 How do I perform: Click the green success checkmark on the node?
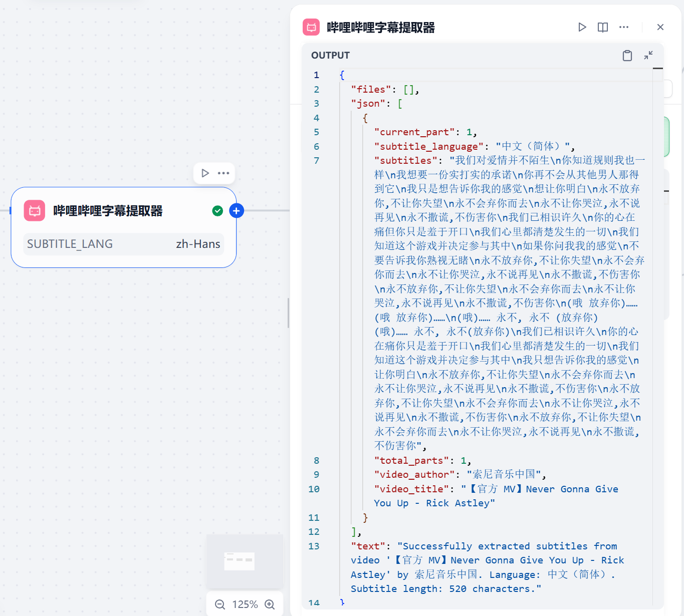217,211
